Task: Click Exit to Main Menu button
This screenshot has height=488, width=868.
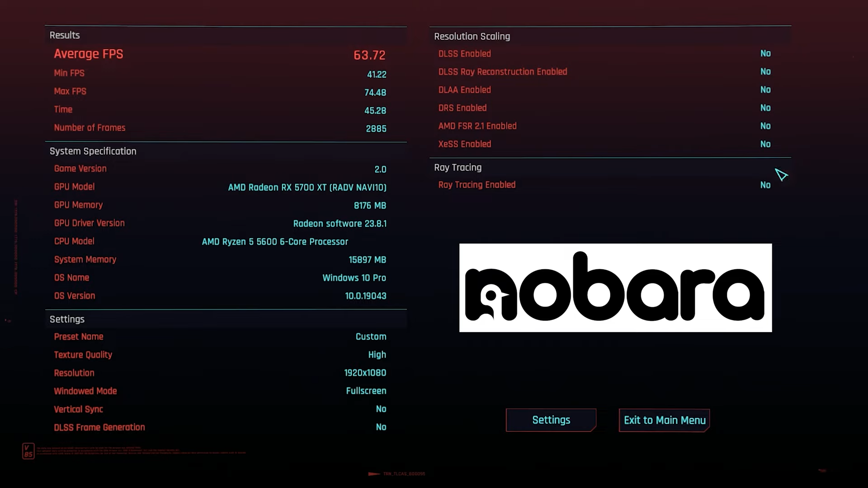Action: pos(664,420)
